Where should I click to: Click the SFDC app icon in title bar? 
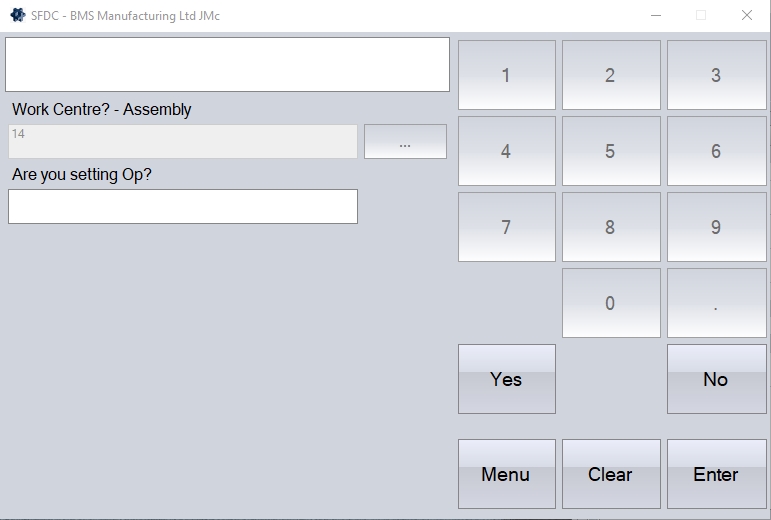(x=17, y=15)
